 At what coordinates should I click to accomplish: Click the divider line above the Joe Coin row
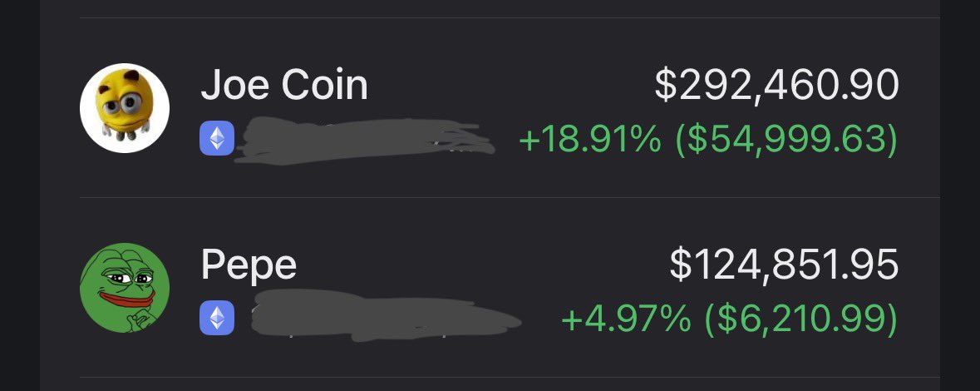click(510, 17)
